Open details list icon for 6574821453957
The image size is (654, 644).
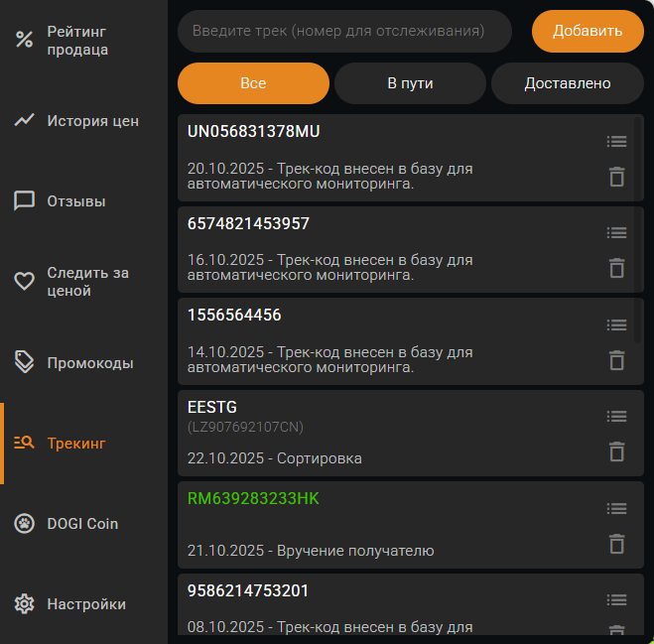click(x=616, y=233)
